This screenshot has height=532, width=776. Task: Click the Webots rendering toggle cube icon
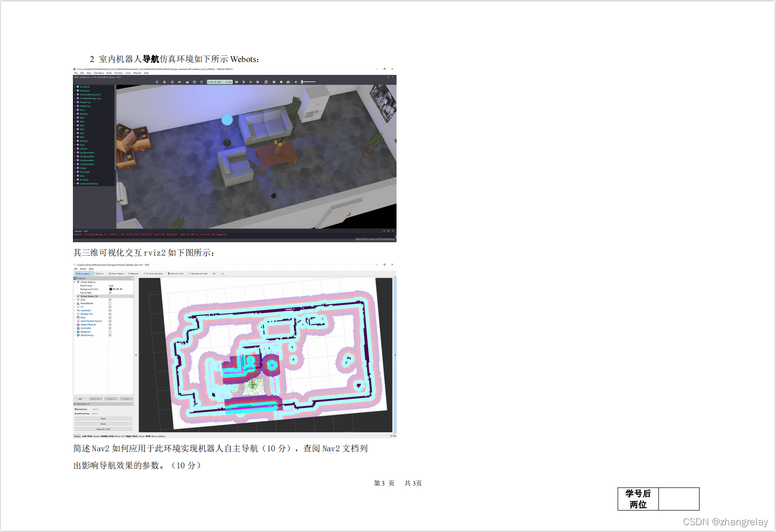tap(266, 82)
